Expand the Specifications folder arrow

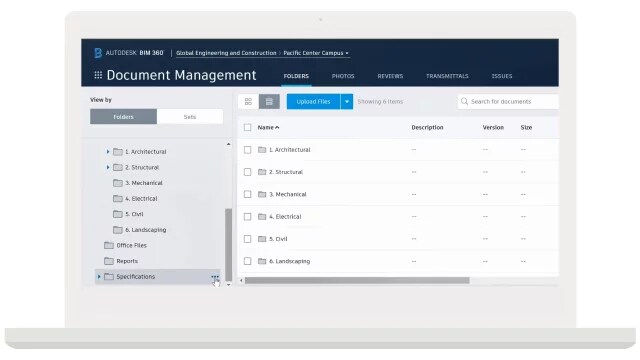click(x=99, y=277)
